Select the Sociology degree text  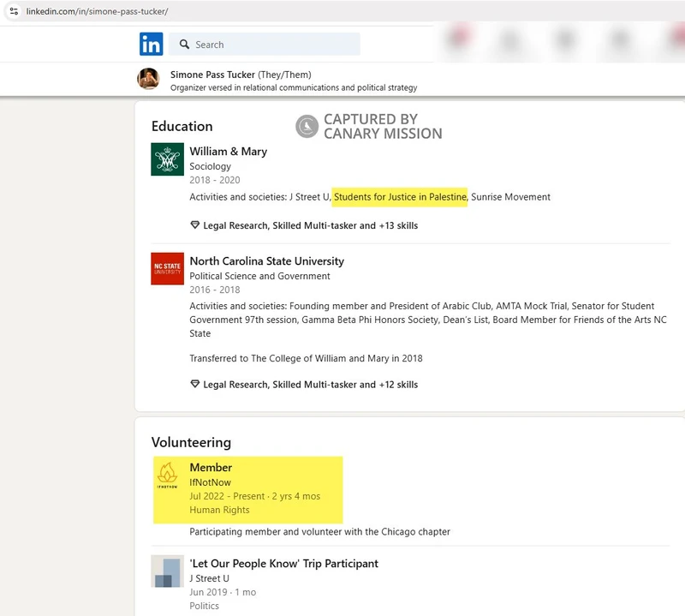[210, 166]
